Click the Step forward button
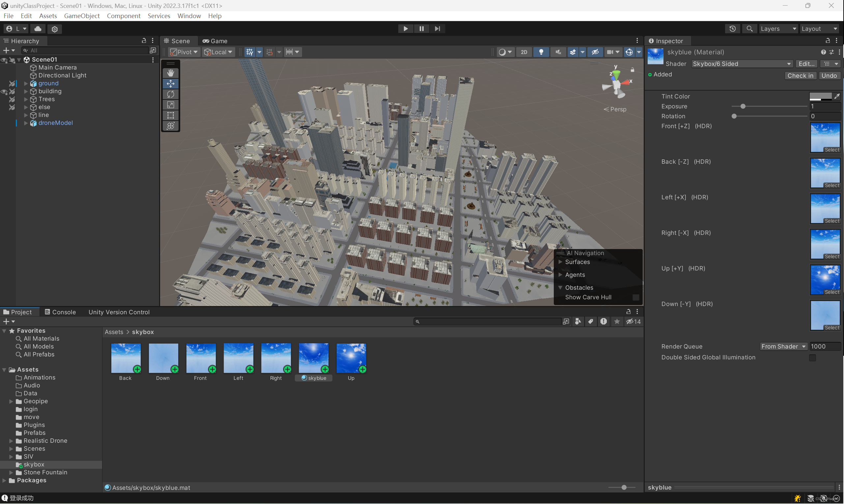This screenshot has width=844, height=504. (437, 29)
